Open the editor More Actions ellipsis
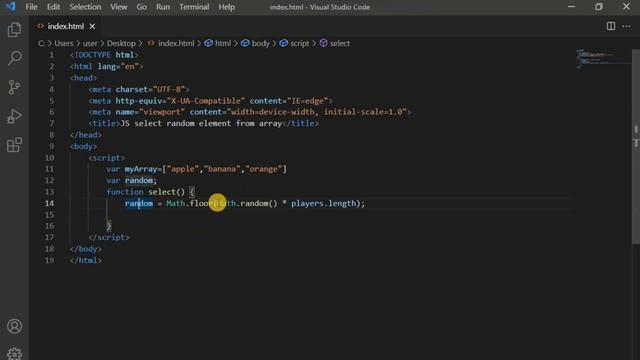 pyautogui.click(x=627, y=26)
